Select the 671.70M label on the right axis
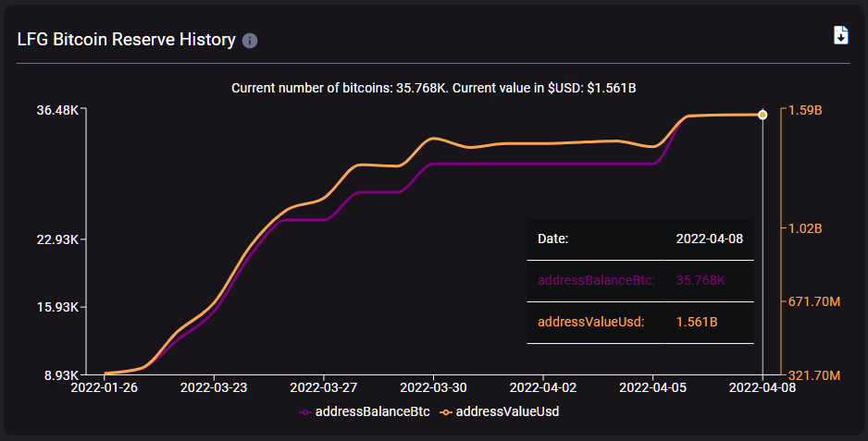This screenshot has width=868, height=441. coord(814,301)
